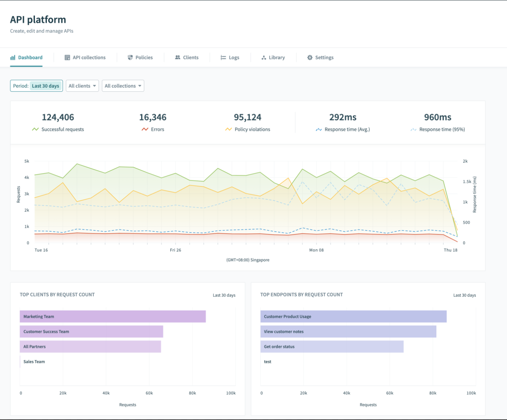
Task: Expand the All collections dropdown
Action: (x=123, y=86)
